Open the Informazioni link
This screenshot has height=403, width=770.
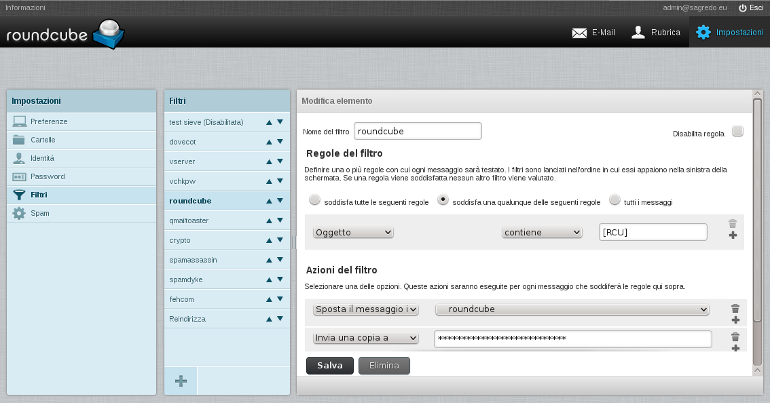(x=25, y=7)
